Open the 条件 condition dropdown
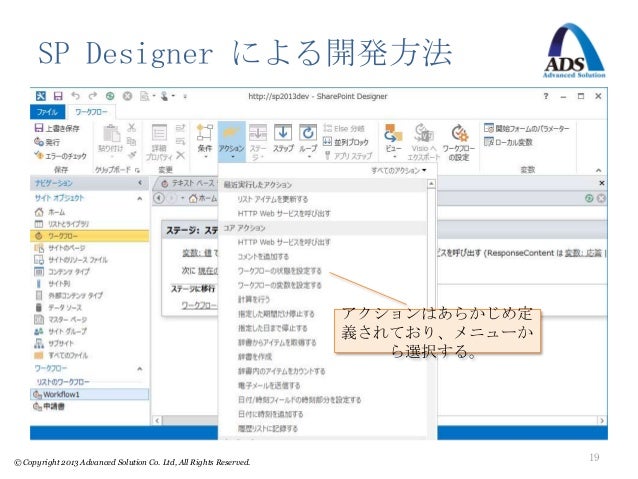The image size is (638, 479). 205,142
